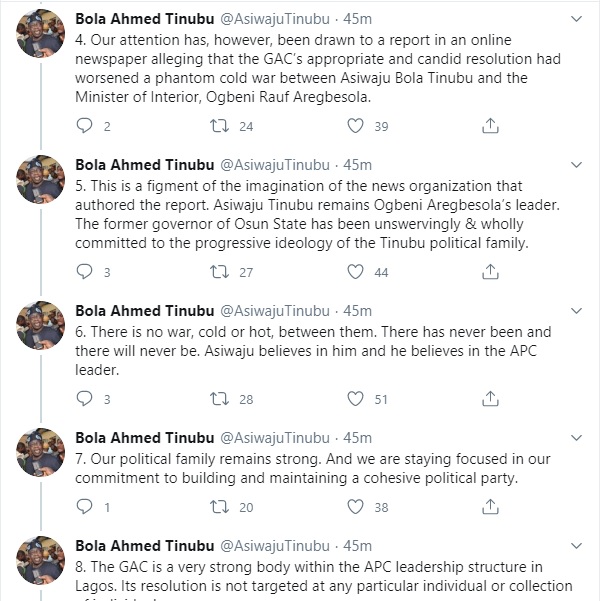Like tweet 7 with 38 likes
The width and height of the screenshot is (601, 601).
354,507
